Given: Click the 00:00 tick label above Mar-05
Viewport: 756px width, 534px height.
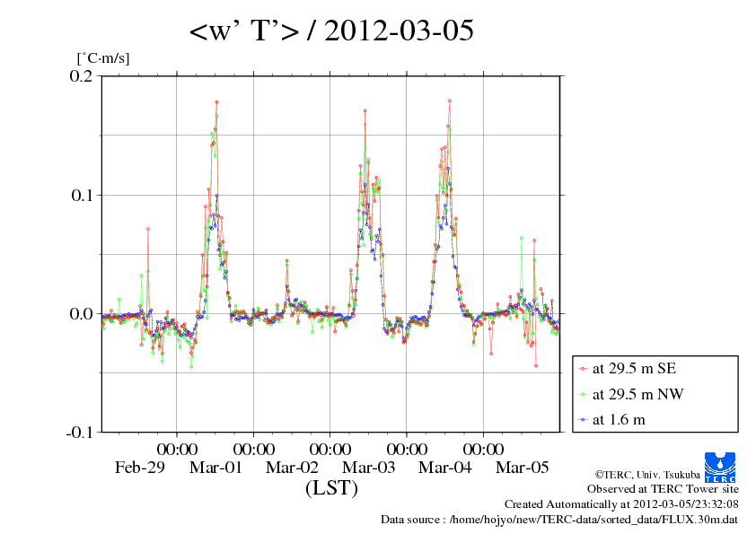Looking at the screenshot, I should pos(484,449).
